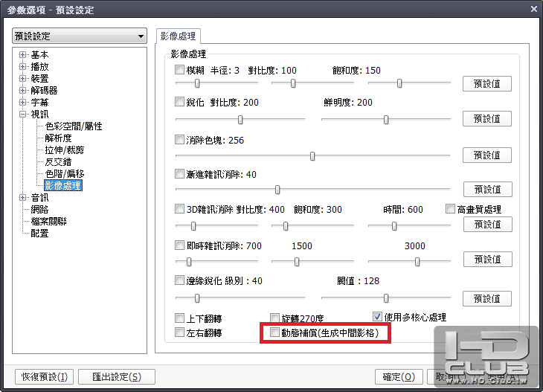Enable the 消除色塊 checkbox
The width and height of the screenshot is (543, 392).
click(x=179, y=140)
